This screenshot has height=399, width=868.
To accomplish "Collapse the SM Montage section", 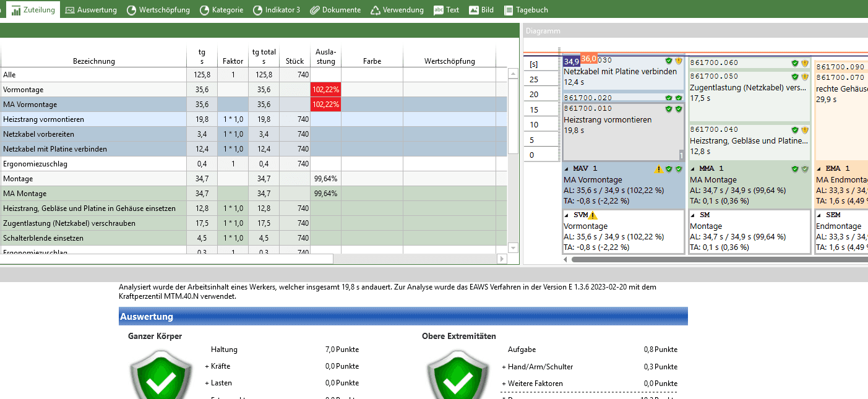I will coord(694,215).
